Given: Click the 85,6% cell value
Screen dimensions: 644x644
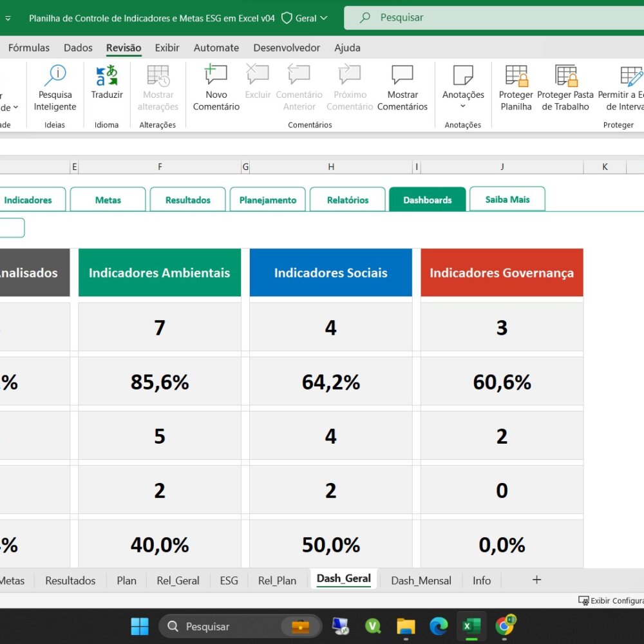Looking at the screenshot, I should 160,382.
